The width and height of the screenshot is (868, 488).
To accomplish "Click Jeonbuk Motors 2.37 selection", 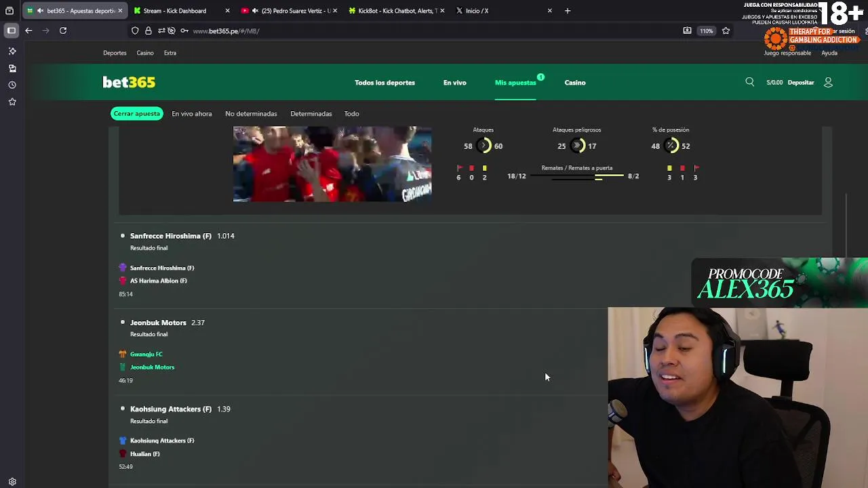I will point(167,323).
